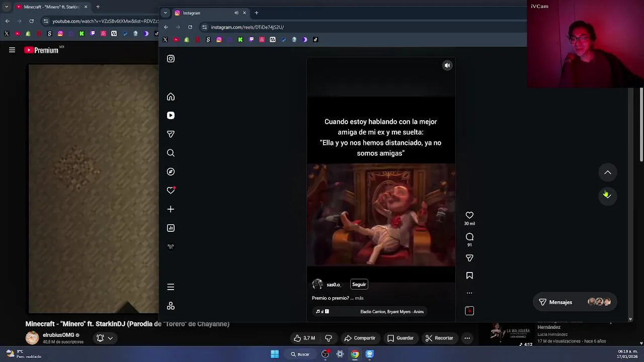This screenshot has width=644, height=362.
Task: Click Compartir under the YouTube video
Action: [x=360, y=338]
